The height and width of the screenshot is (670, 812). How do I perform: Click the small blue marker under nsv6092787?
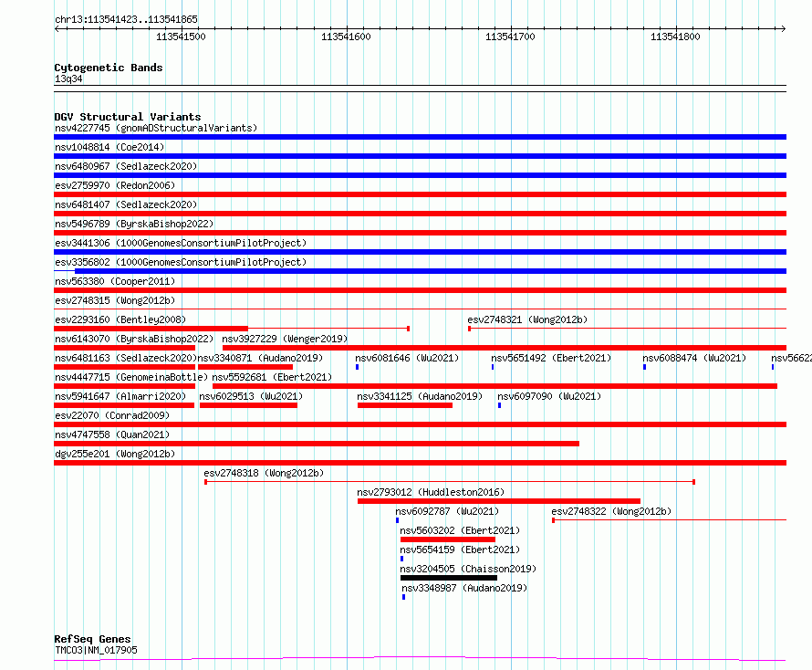(397, 520)
